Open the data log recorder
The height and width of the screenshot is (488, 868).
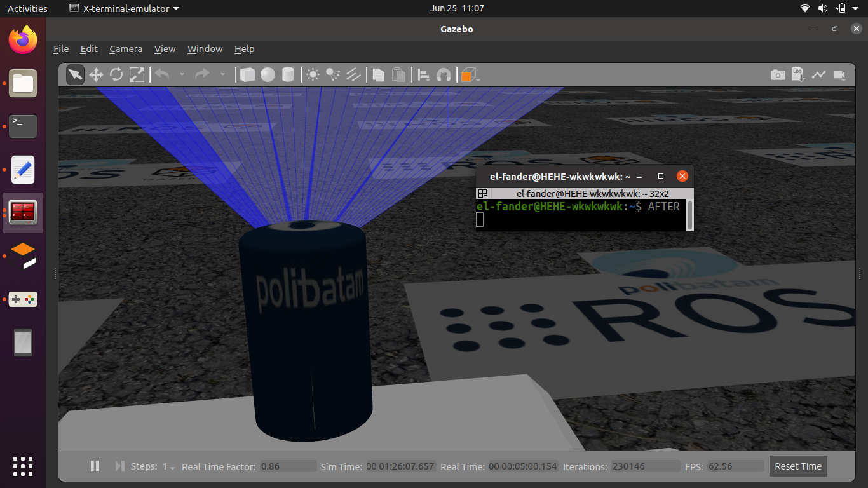click(x=798, y=75)
